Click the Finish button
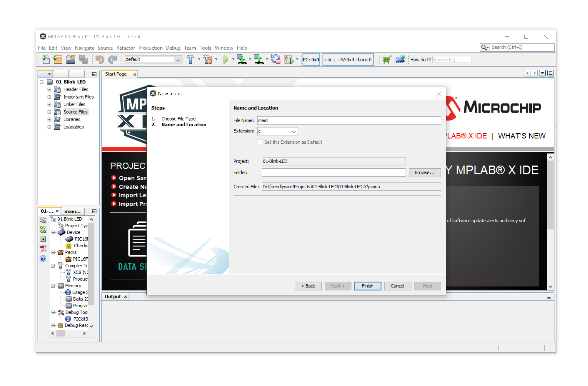588x386 pixels. 367,286
